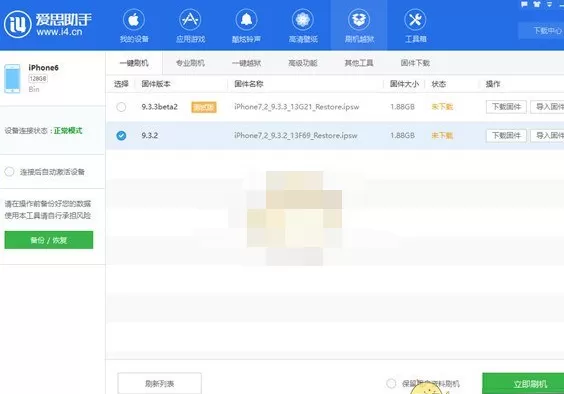Click 1.88GB size in 9.3.3beta2 row
The height and width of the screenshot is (394, 564).
pyautogui.click(x=402, y=107)
